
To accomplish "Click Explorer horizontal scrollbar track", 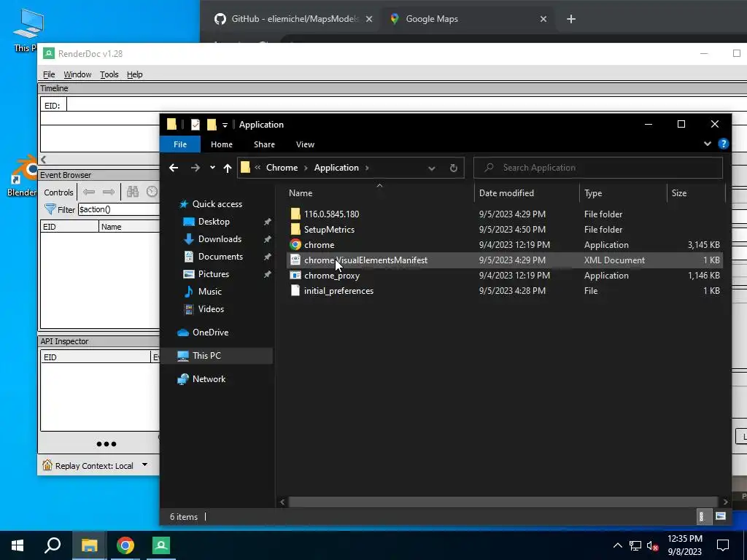I will 503,502.
